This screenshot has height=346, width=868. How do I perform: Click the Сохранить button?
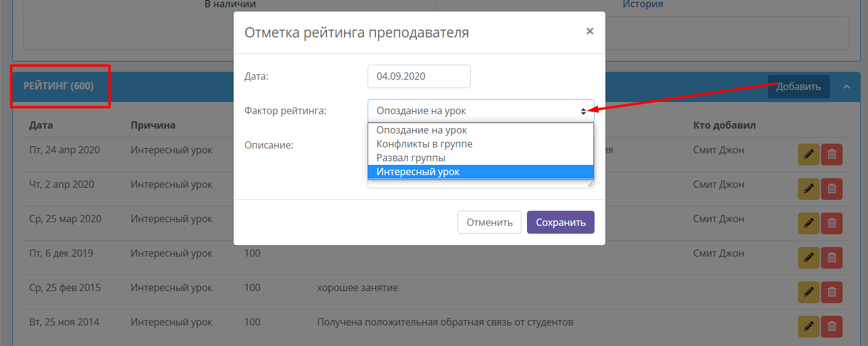pyautogui.click(x=561, y=222)
